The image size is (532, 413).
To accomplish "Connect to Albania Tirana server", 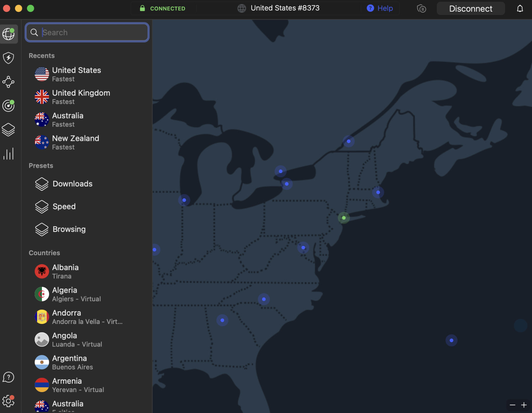I will (65, 271).
